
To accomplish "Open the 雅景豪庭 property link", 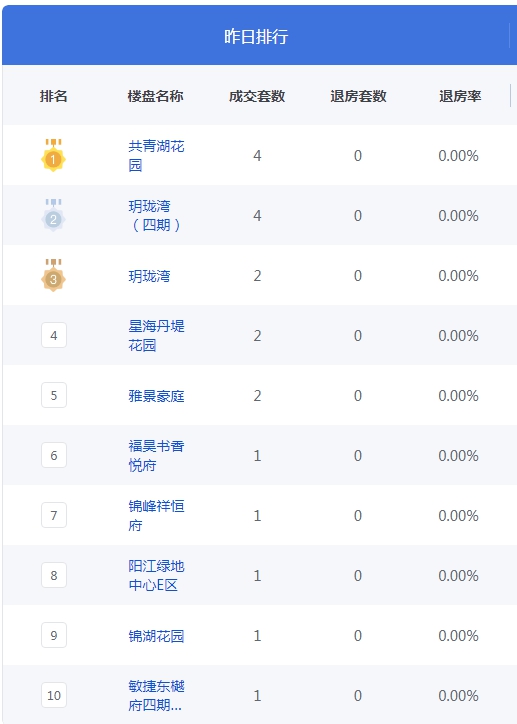I will (x=156, y=396).
